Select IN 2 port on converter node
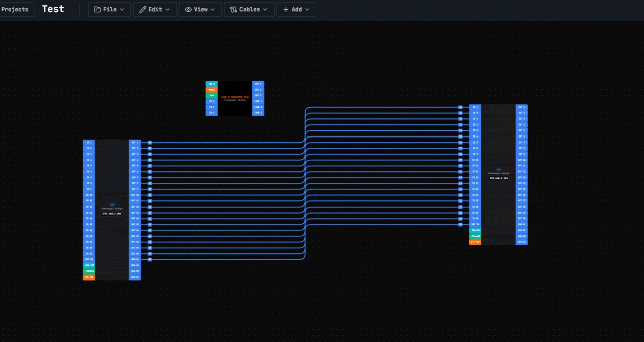This screenshot has width=644, height=342. tap(211, 107)
